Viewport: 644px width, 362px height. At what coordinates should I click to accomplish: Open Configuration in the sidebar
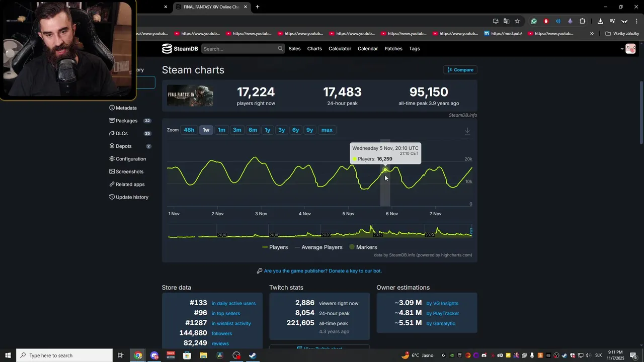[x=128, y=159]
